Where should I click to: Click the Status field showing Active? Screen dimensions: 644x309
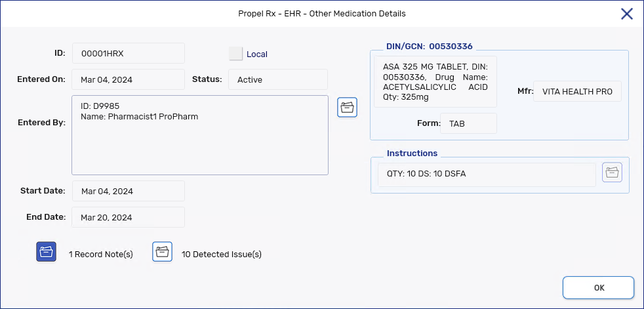coord(277,79)
